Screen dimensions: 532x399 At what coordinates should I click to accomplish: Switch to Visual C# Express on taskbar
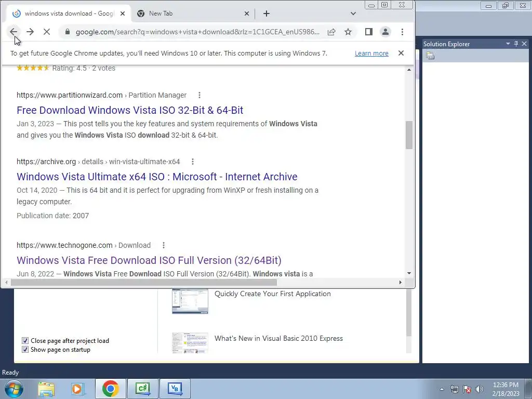pos(143,389)
